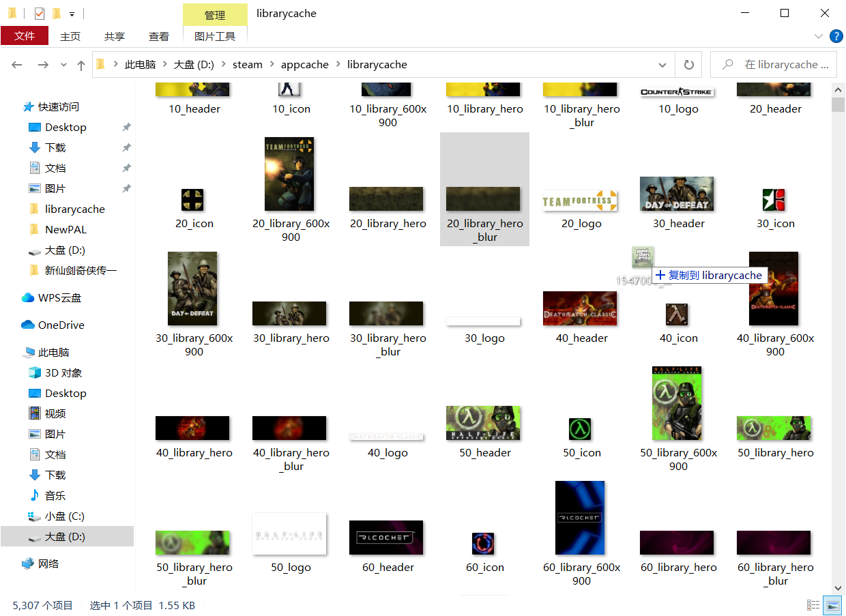
Task: Expand the chevron after steam in path
Action: (272, 65)
